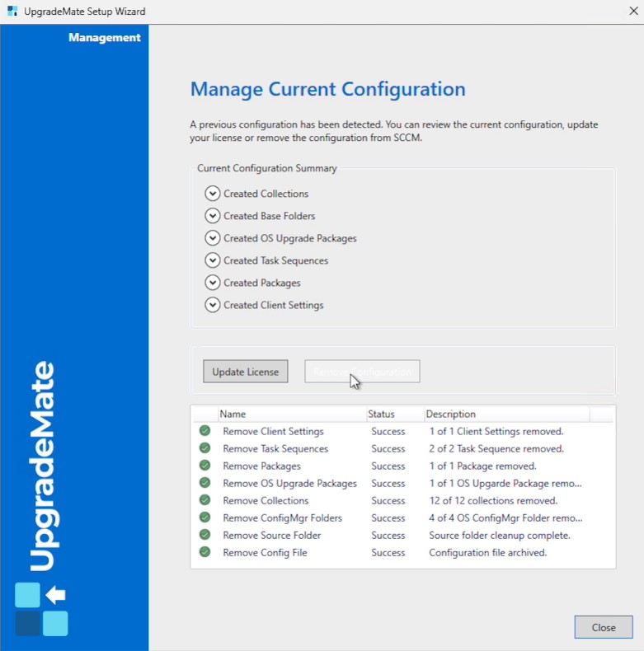Expand the Created OS Upgrade Packages section

[212, 238]
